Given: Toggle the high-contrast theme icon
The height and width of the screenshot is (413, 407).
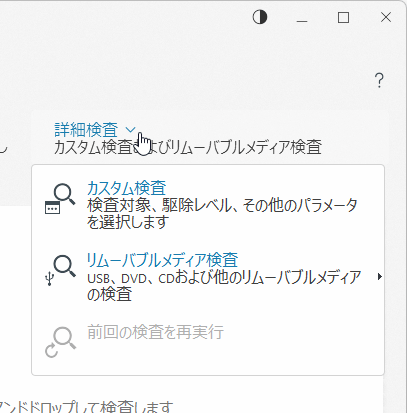Looking at the screenshot, I should pos(260,17).
